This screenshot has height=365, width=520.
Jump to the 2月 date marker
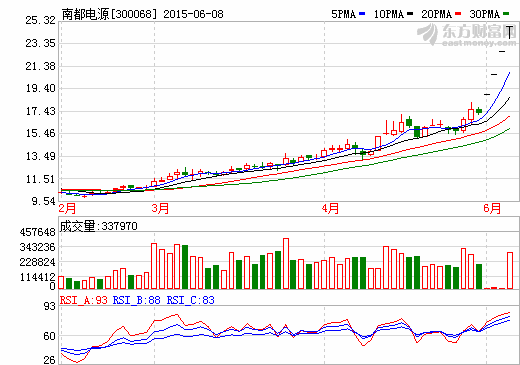point(67,209)
